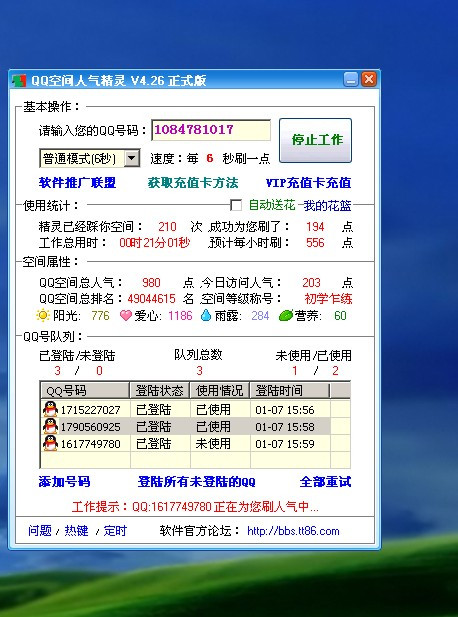Click the 添加号码 link
This screenshot has width=458, height=617.
click(x=64, y=482)
